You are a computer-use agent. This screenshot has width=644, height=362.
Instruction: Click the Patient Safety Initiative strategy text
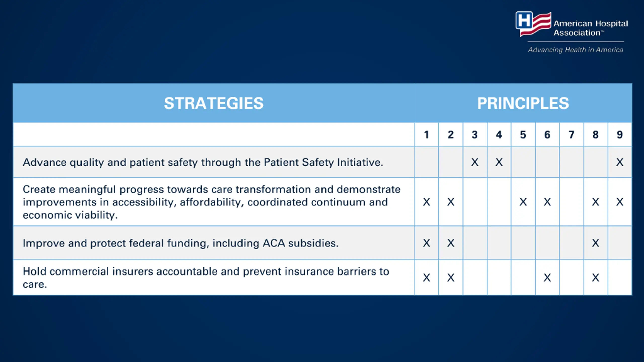coord(203,162)
